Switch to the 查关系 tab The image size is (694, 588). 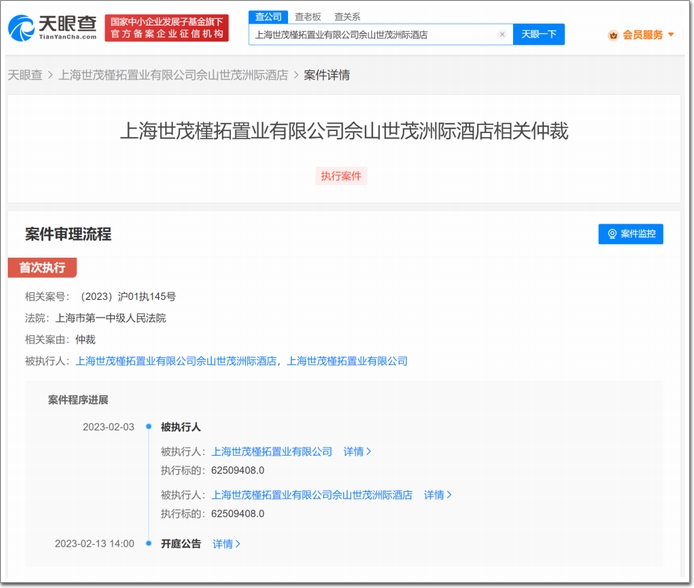(347, 17)
